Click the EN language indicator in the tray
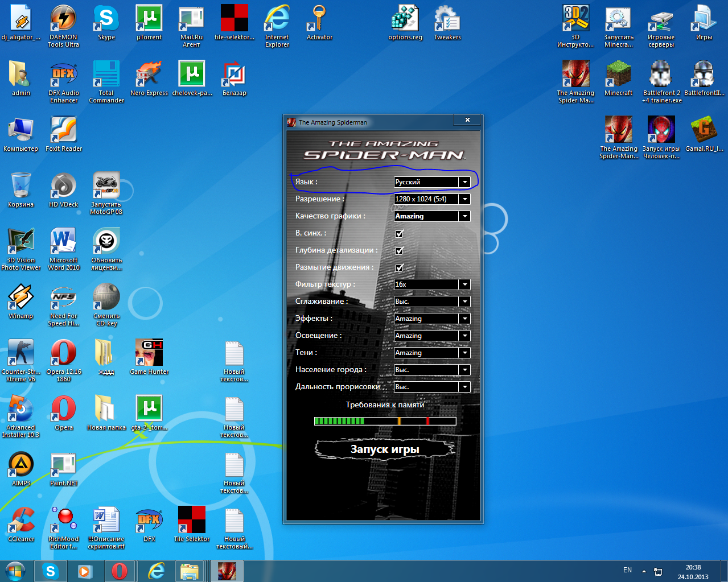Viewport: 728px width, 582px height. [627, 570]
